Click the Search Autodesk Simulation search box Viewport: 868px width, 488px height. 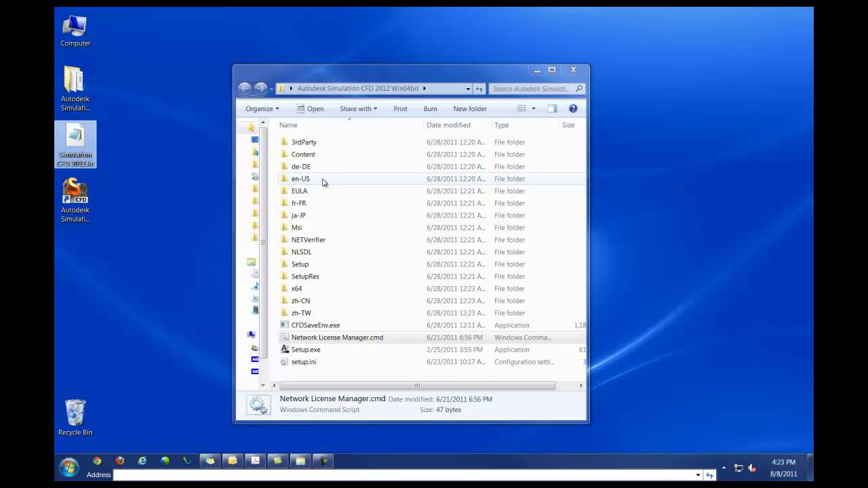536,89
